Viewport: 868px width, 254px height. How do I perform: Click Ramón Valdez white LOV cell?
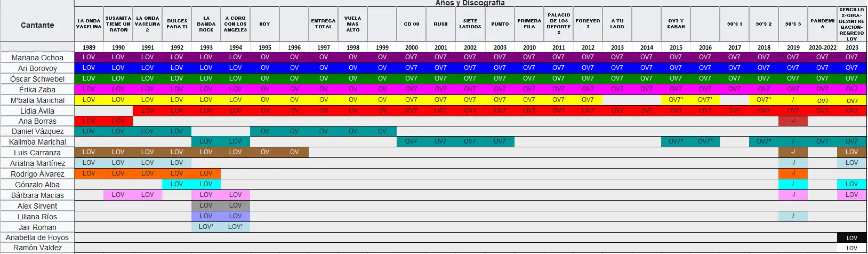[851, 248]
